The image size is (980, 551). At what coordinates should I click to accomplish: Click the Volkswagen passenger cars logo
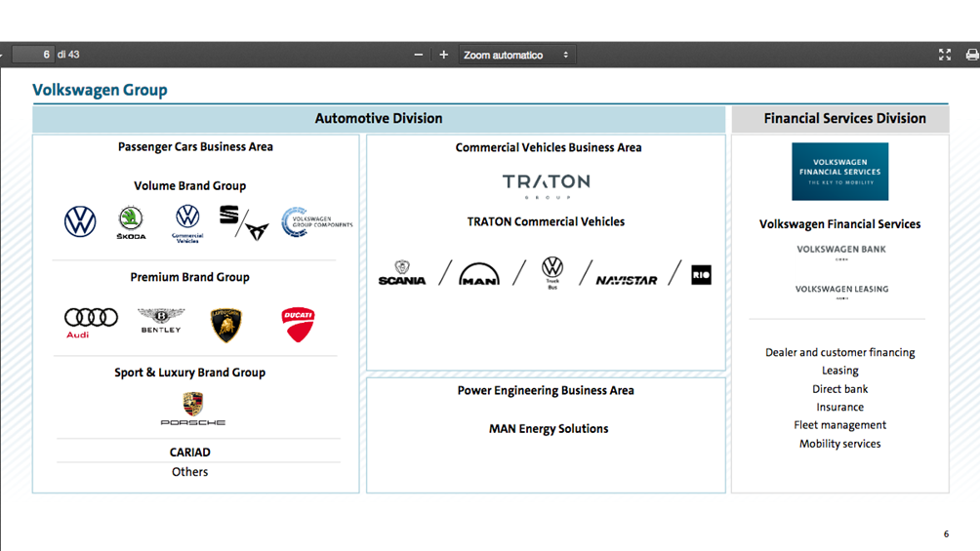[80, 221]
